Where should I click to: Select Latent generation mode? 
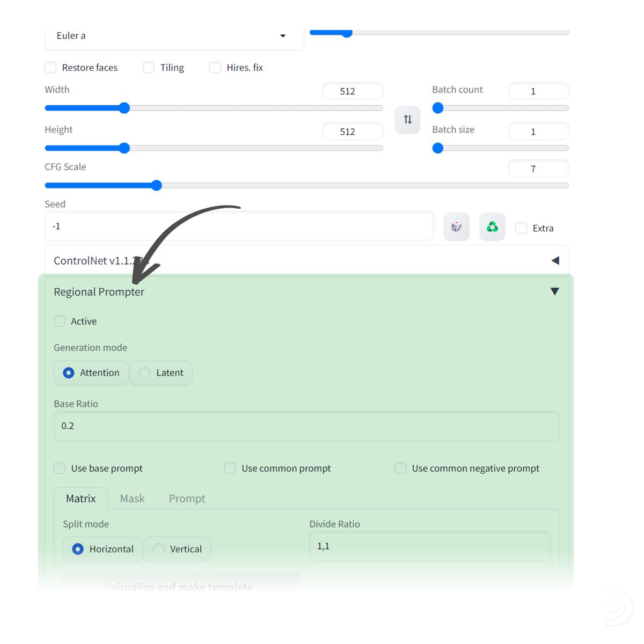pos(161,373)
